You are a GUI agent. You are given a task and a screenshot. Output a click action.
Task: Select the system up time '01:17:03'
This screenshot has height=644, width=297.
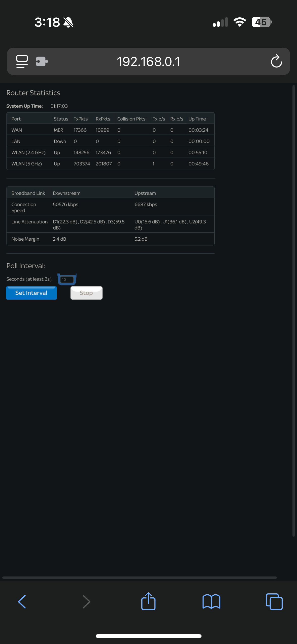tap(59, 106)
